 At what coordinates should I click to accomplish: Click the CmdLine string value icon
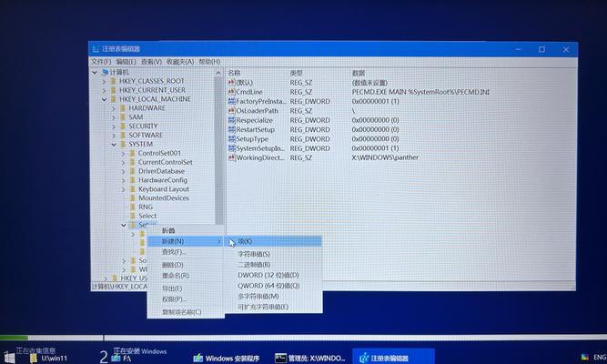(231, 92)
